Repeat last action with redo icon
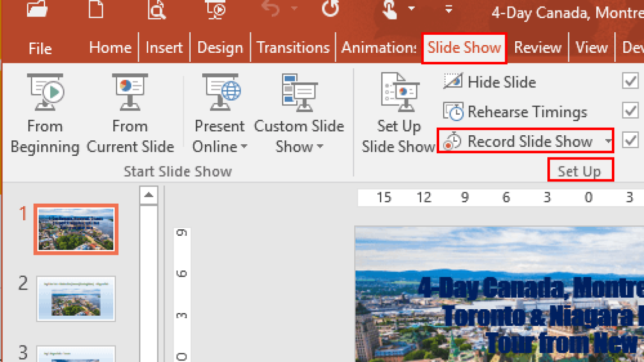This screenshot has height=362, width=644. pyautogui.click(x=331, y=8)
